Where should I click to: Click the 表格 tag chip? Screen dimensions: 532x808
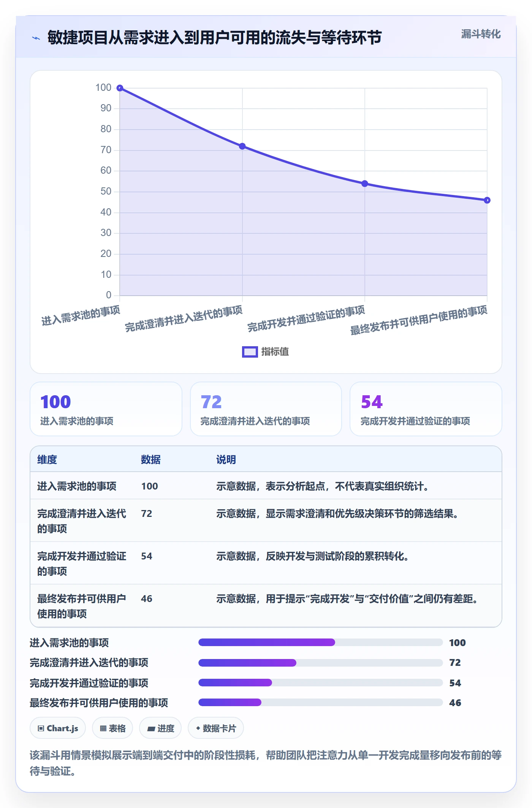coord(112,728)
